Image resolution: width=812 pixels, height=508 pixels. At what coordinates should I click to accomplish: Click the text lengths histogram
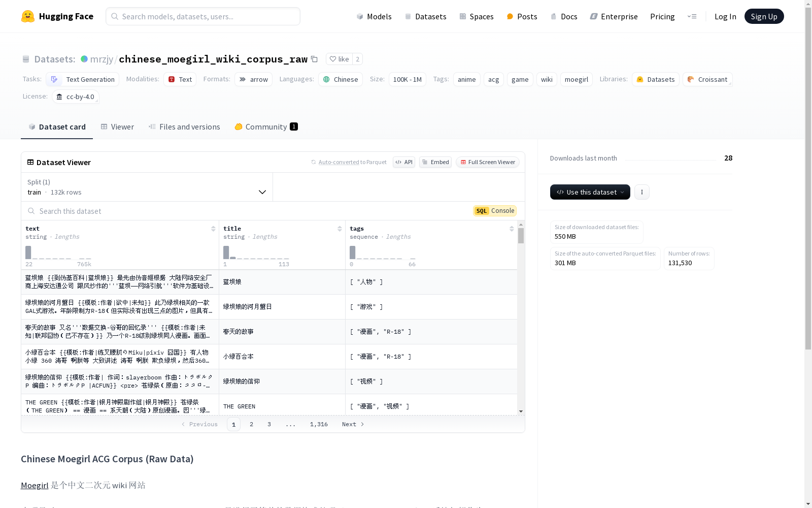tap(58, 253)
